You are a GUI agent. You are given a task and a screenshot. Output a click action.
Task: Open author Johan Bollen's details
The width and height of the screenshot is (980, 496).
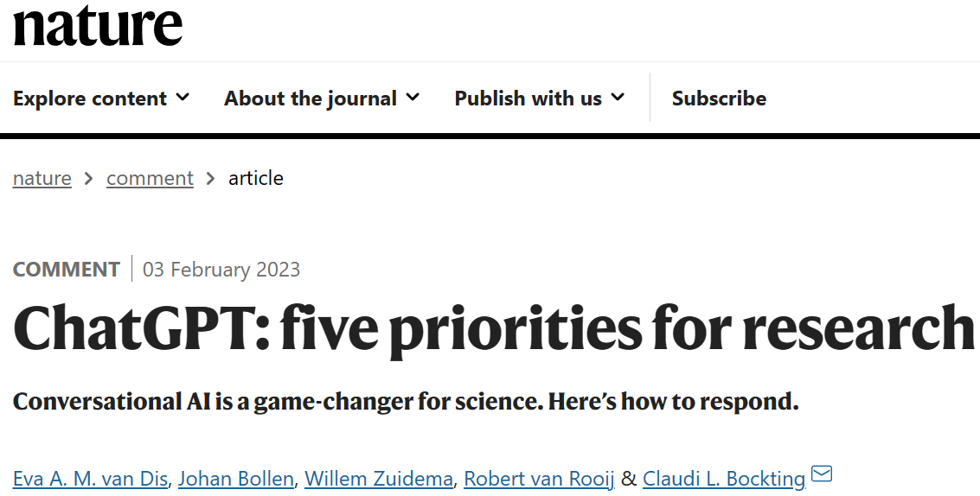tap(235, 478)
